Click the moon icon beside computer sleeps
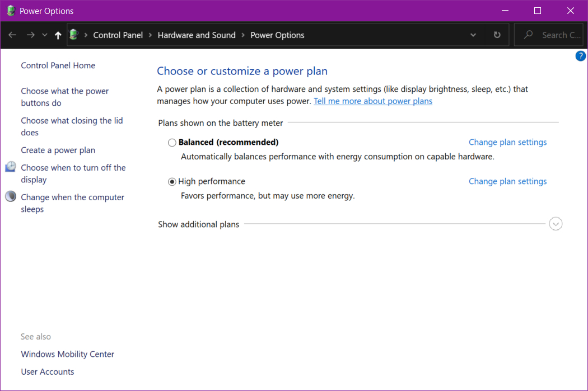Viewport: 588px width, 391px height. (11, 196)
